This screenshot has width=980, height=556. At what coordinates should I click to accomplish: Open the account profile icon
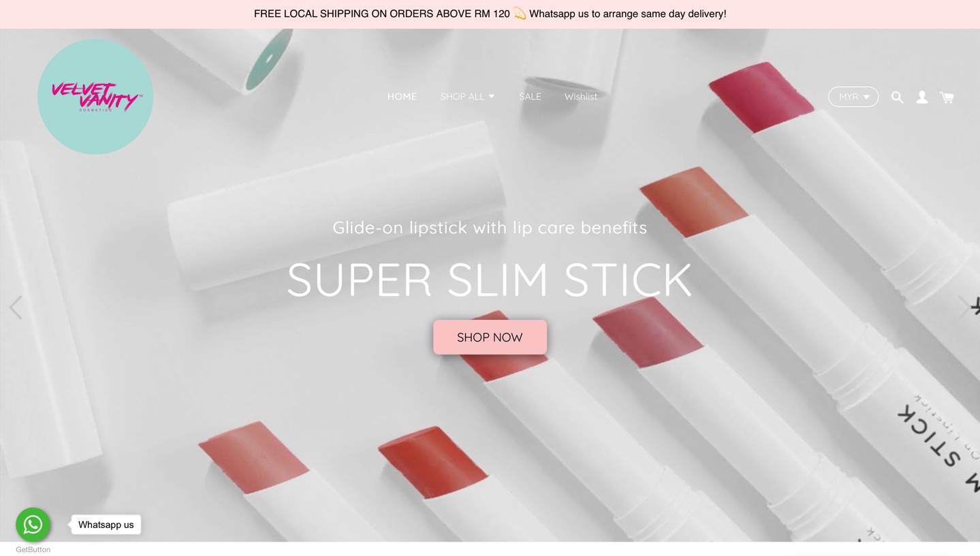coord(921,97)
